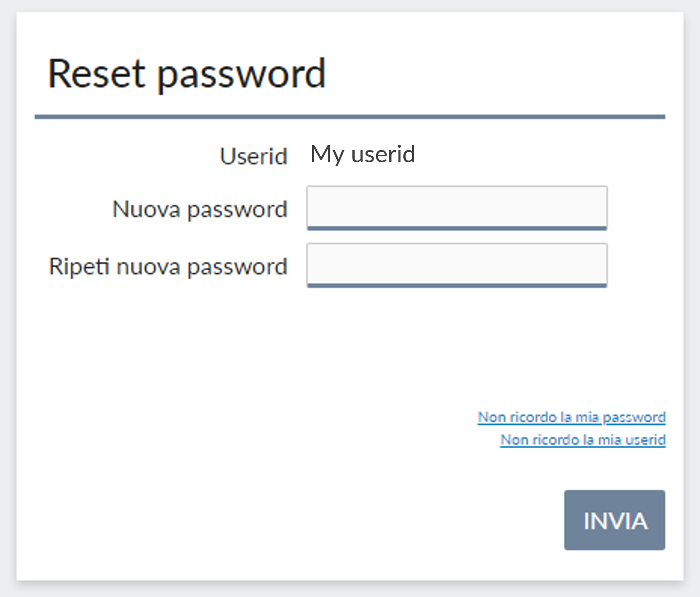The image size is (700, 597).
Task: Click inside the 'Ripeti nuova password' input field
Action: (456, 265)
